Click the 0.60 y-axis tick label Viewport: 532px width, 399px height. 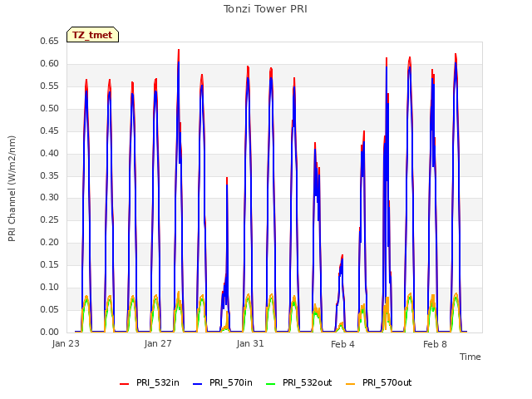pyautogui.click(x=50, y=63)
